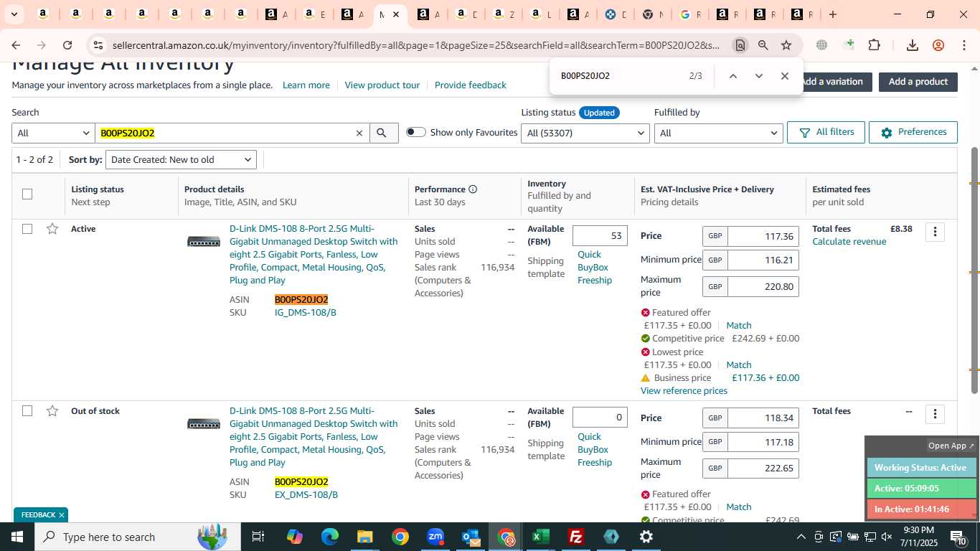Open Sort by Date Created dropdown
The height and width of the screenshot is (551, 980).
(x=181, y=159)
